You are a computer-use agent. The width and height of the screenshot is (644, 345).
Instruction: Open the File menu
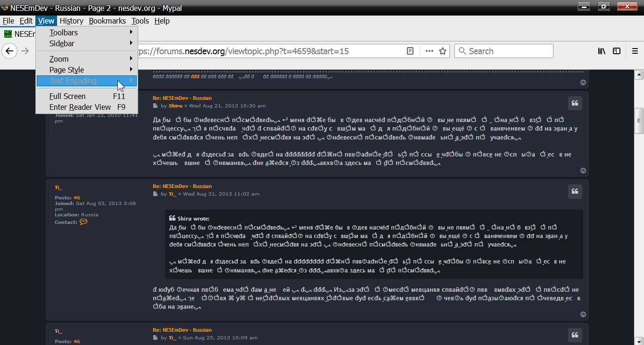coord(8,21)
